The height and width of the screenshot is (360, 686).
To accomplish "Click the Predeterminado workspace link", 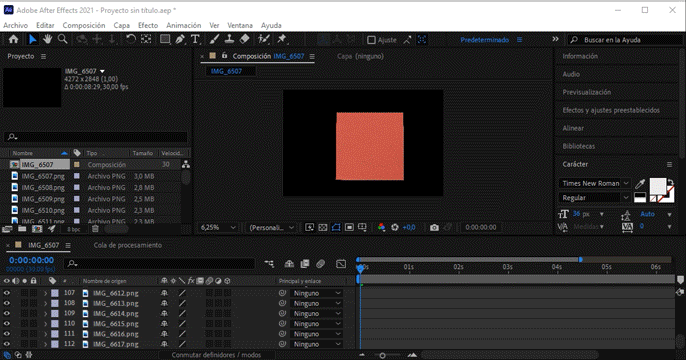I will click(484, 40).
